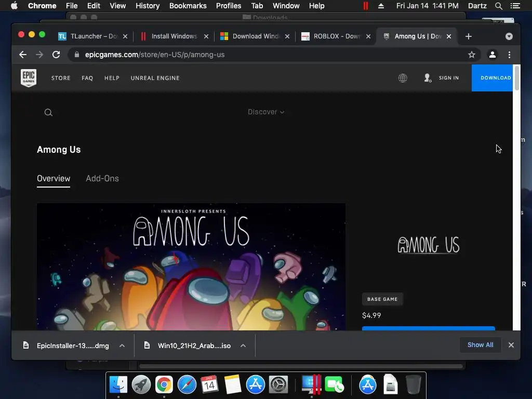Click the sign-in user avatar icon
532x399 pixels.
coord(428,78)
